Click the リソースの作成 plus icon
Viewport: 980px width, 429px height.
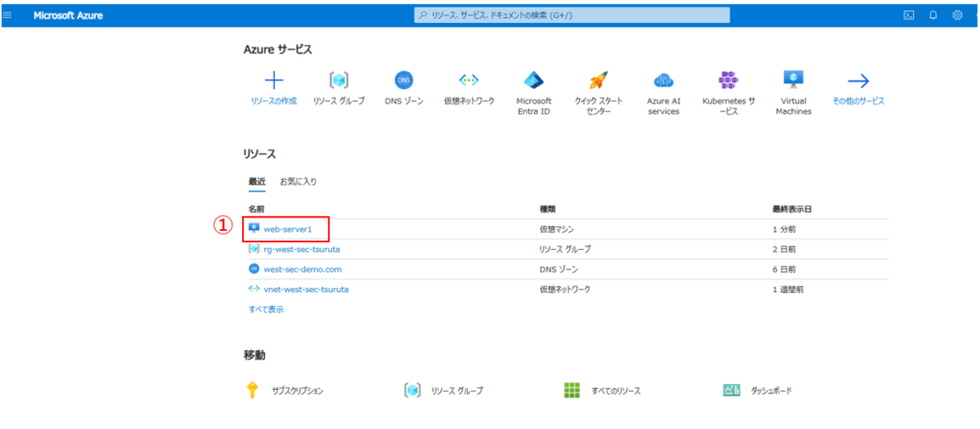click(x=274, y=80)
